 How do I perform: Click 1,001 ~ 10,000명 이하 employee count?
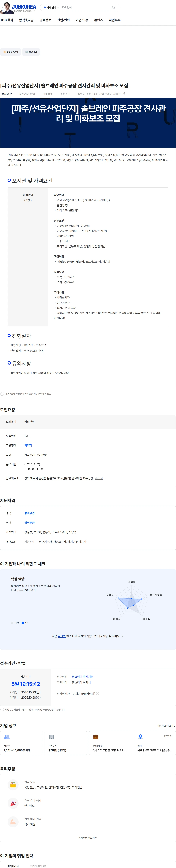(x=17, y=750)
